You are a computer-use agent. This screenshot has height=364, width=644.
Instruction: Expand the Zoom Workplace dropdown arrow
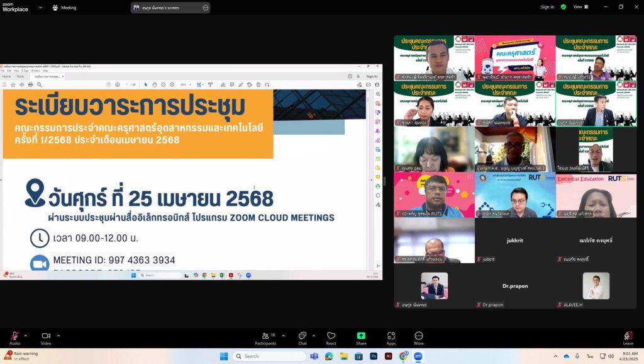(x=40, y=8)
